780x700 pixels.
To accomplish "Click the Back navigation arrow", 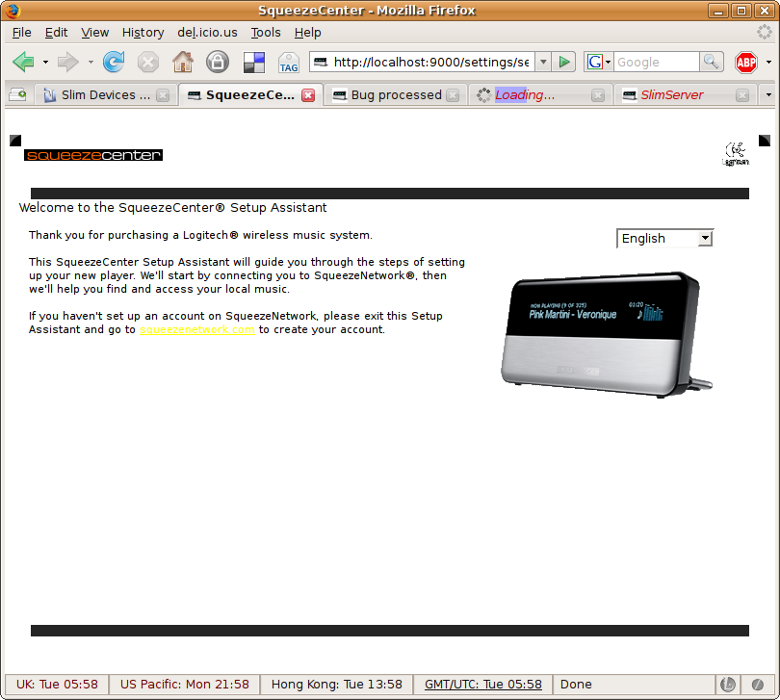I will [x=23, y=63].
